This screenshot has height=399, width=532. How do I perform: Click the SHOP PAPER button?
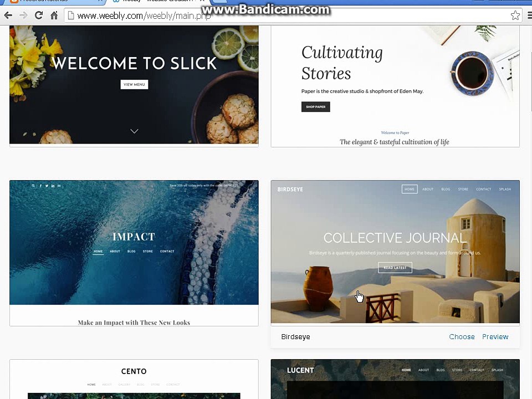pyautogui.click(x=315, y=106)
